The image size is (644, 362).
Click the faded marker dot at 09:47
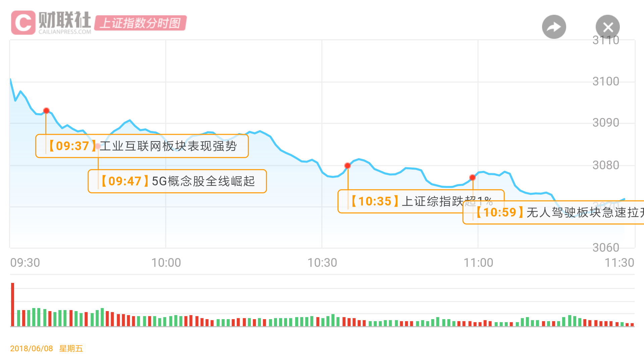98,146
